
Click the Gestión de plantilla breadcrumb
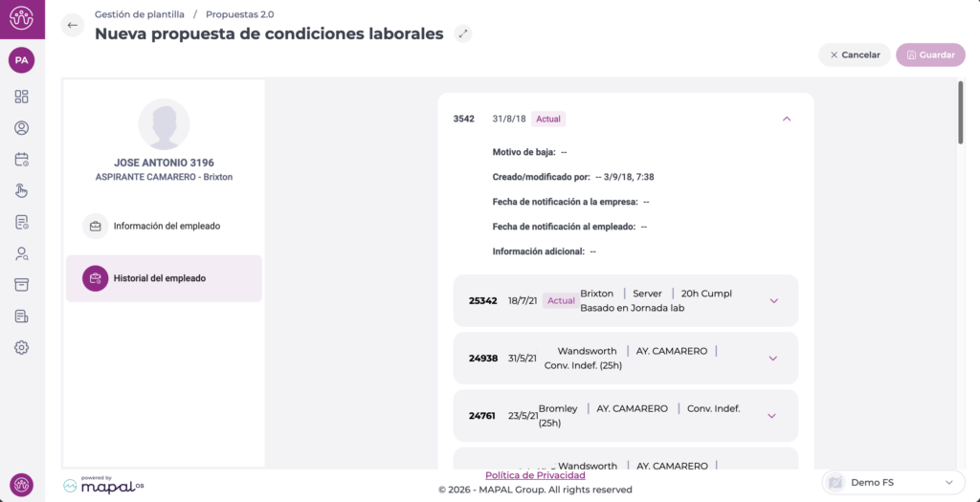[140, 14]
